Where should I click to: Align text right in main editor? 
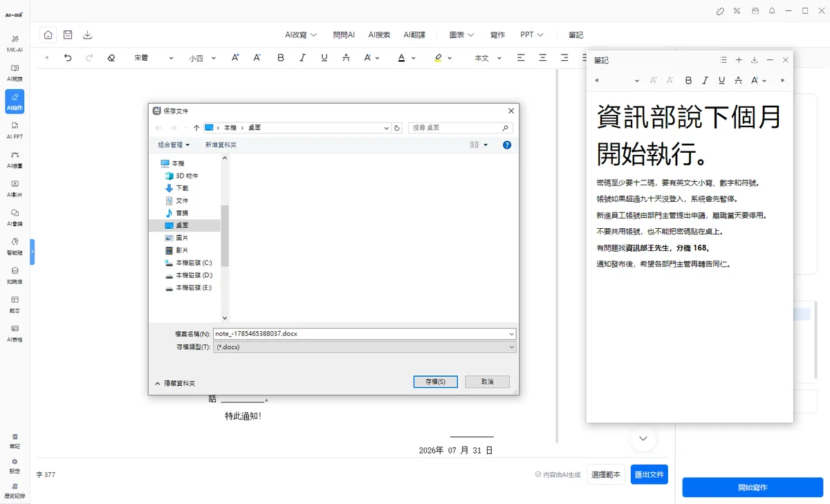(565, 58)
